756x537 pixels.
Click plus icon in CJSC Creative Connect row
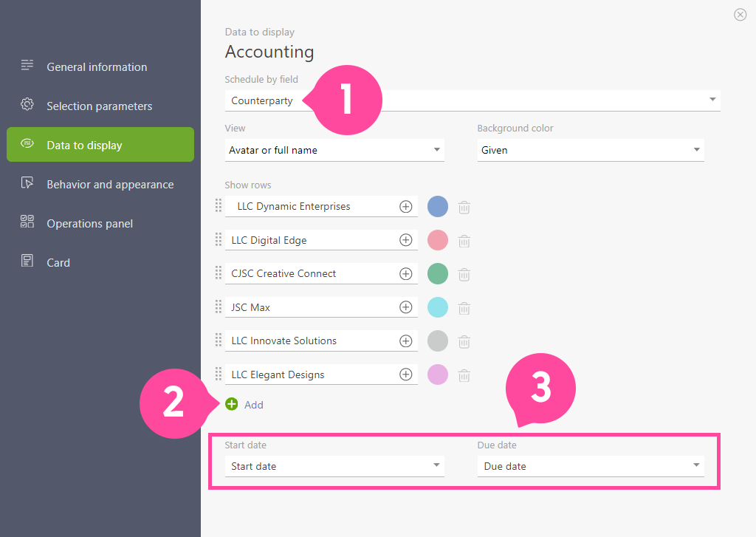406,273
